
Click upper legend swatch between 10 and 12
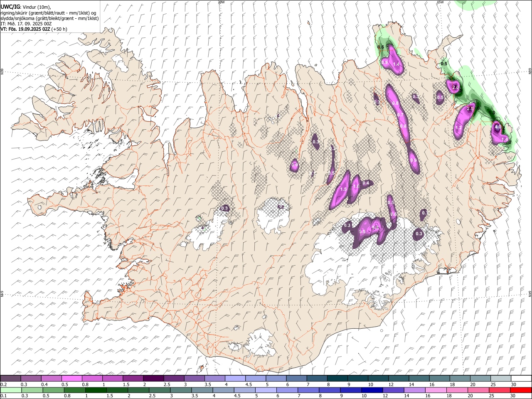point(379,378)
